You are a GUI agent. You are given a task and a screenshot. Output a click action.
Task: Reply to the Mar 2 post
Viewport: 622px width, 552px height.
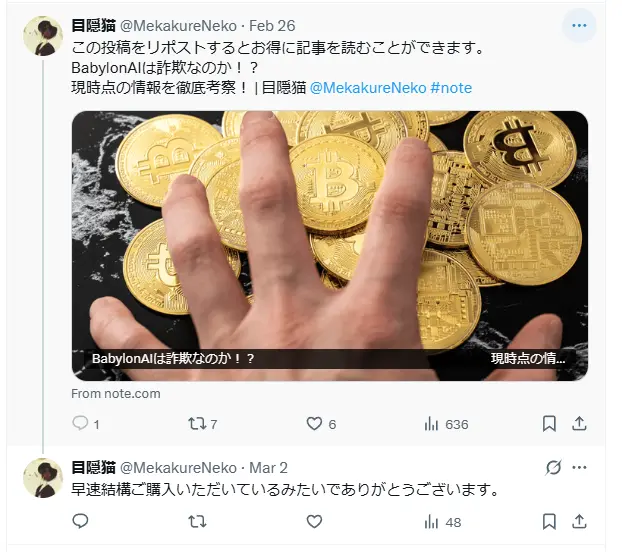pos(80,521)
